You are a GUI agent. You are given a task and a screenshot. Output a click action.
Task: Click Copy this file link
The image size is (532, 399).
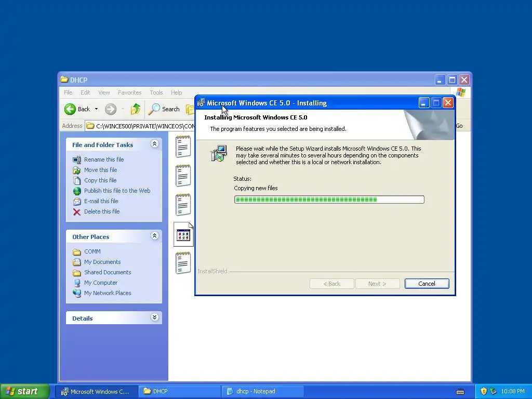click(100, 180)
